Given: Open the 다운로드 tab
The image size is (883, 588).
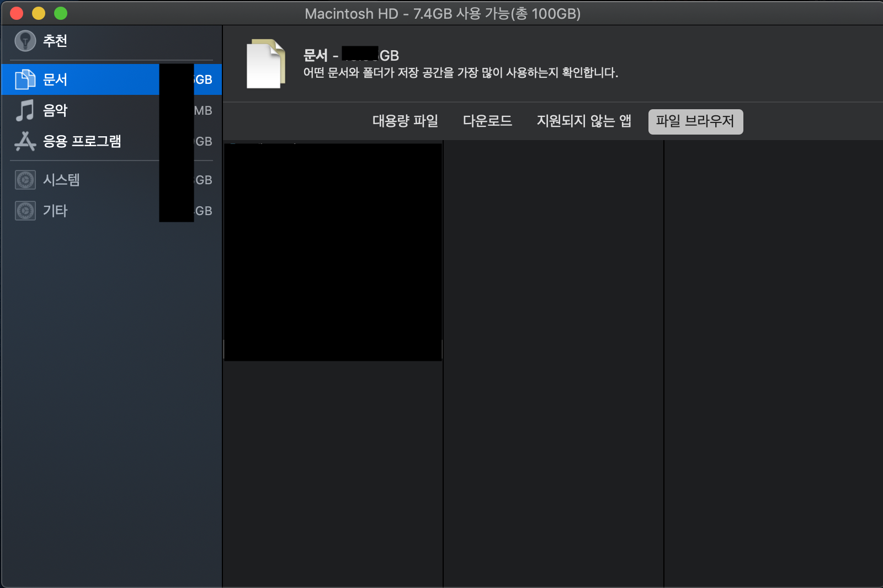Looking at the screenshot, I should 487,121.
